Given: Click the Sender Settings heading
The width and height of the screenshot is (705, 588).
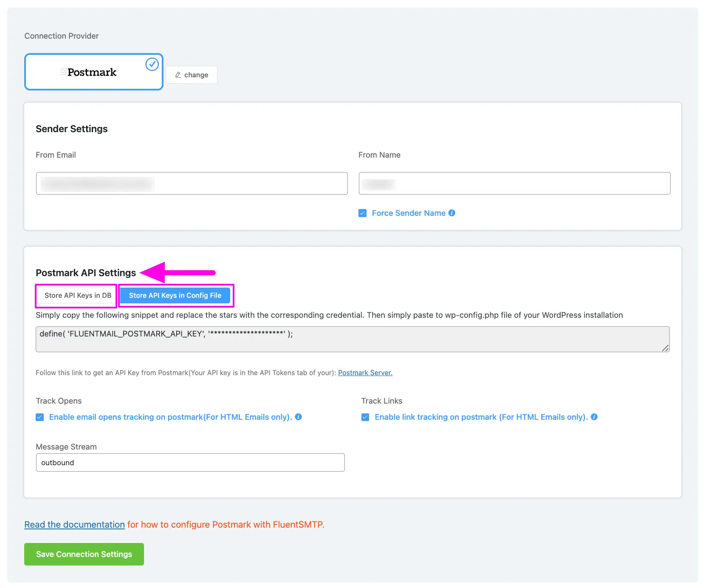Looking at the screenshot, I should click(71, 129).
